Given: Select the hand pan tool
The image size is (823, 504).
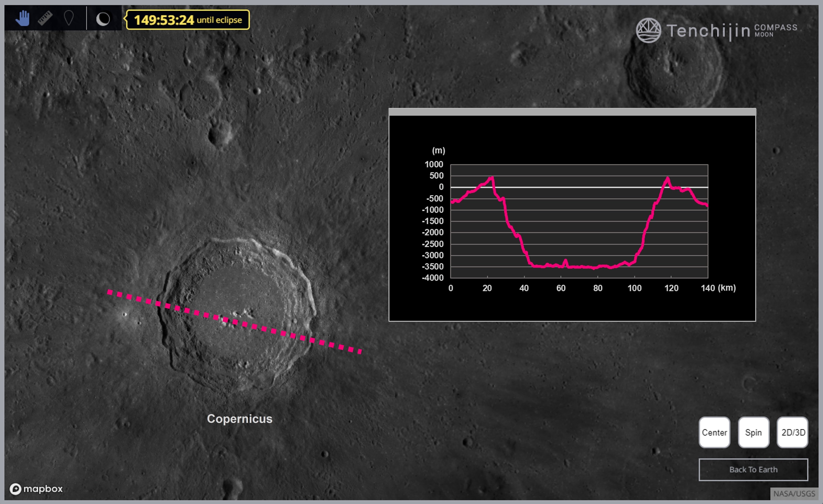Looking at the screenshot, I should click(23, 18).
